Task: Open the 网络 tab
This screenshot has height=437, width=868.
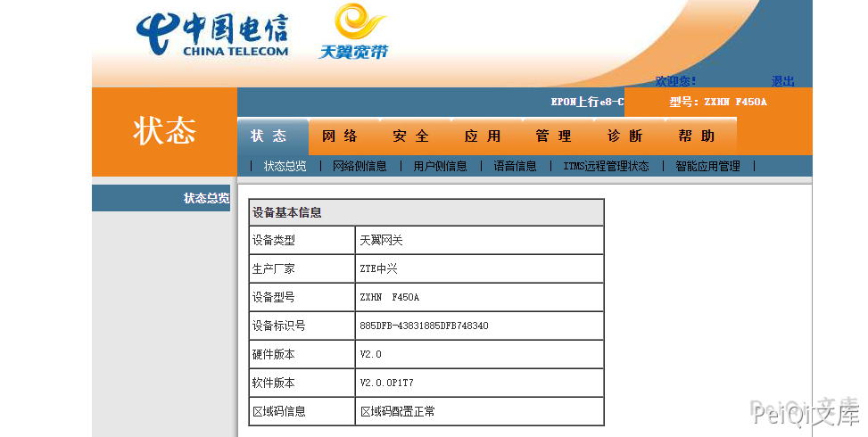Action: (x=340, y=136)
